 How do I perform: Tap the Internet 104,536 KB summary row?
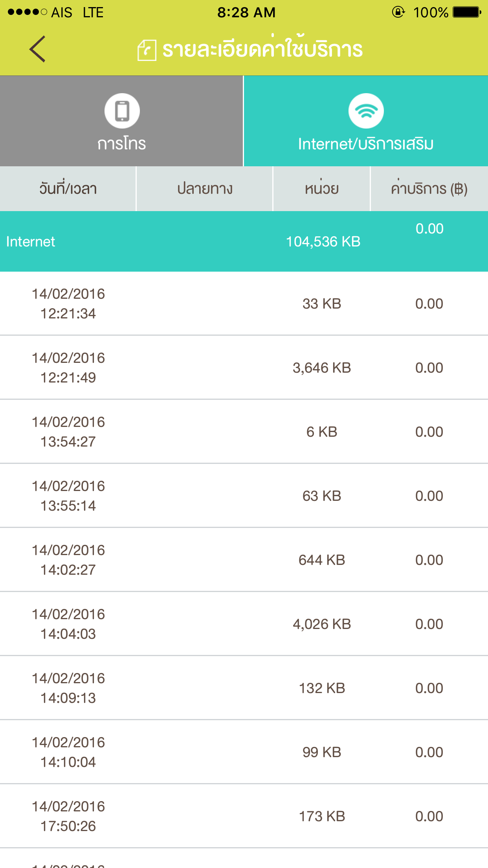pyautogui.click(x=244, y=241)
